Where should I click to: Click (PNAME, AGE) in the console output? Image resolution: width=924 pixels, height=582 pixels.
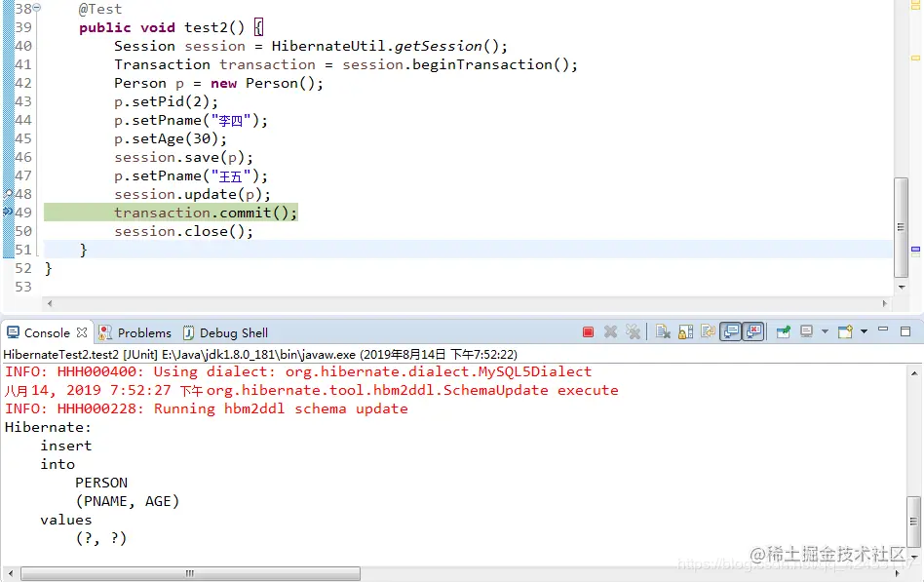(x=128, y=501)
